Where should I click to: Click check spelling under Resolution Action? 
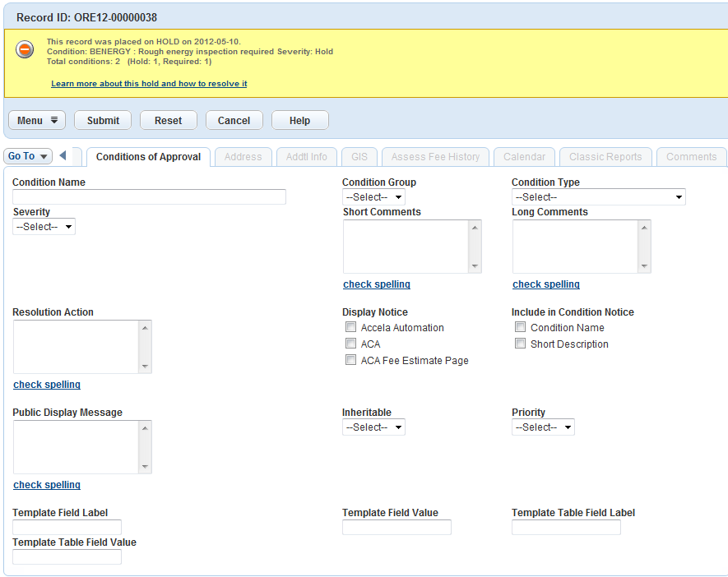tap(47, 385)
